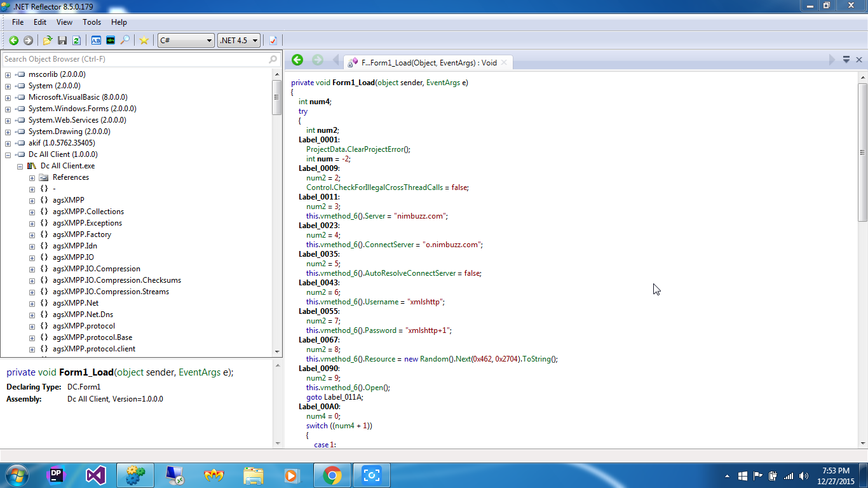Click the "xmlshttp+1" password string
868x488 pixels.
pos(429,330)
